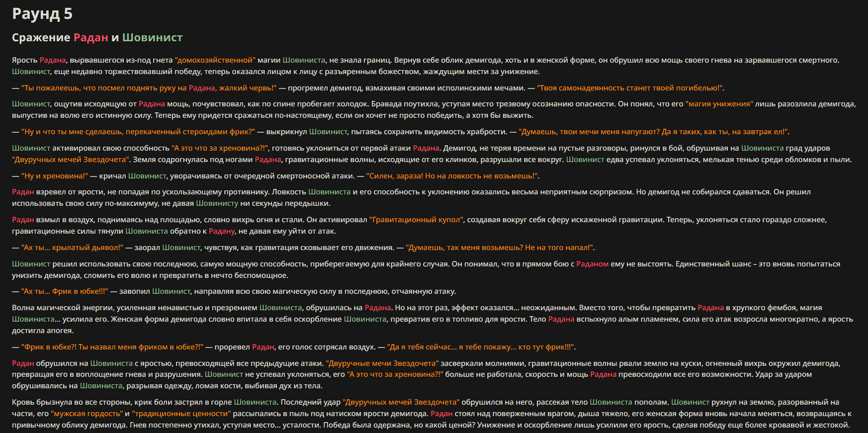Click red "Радан" before "взмыл в воздух"
The height and width of the screenshot is (433, 868).
(x=23, y=220)
